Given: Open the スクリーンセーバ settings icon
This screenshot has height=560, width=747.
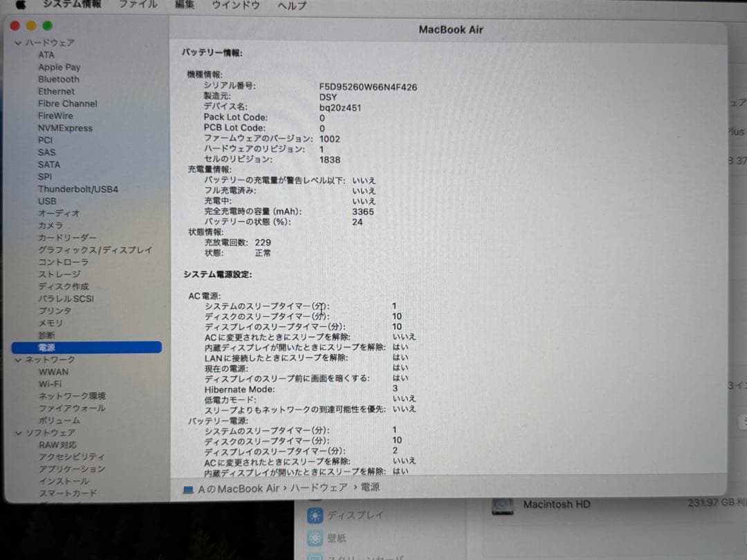Looking at the screenshot, I should pos(317,557).
